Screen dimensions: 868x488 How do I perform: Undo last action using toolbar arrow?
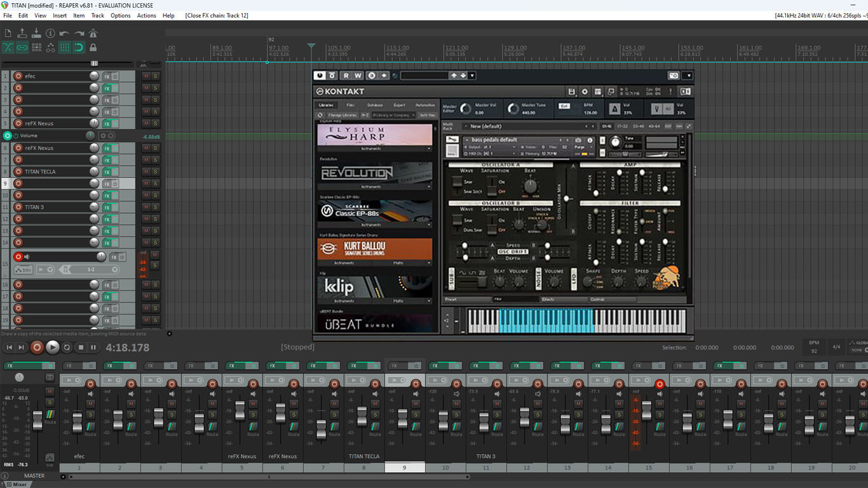64,33
